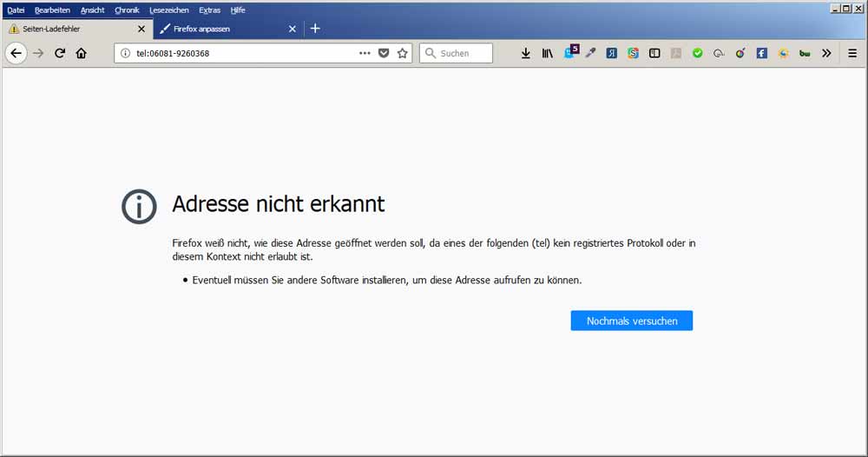Open the Bearbeiten menu

point(52,10)
